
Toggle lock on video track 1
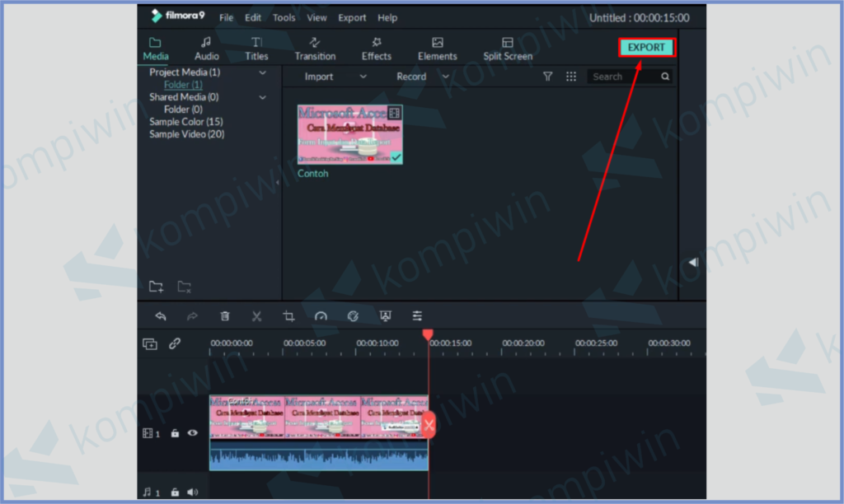[x=175, y=432]
